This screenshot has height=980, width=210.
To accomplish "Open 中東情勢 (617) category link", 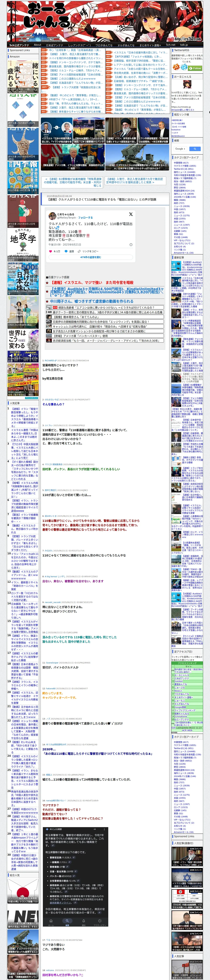I will coord(181,163).
